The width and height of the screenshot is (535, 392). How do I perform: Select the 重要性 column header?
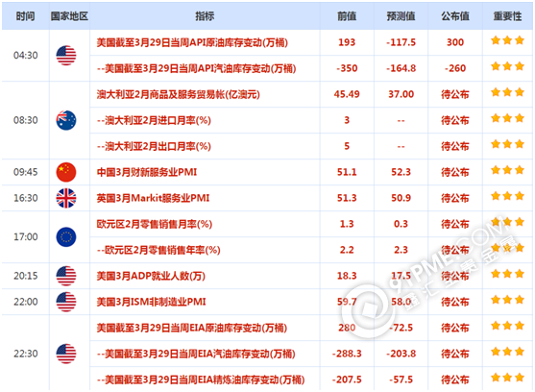[507, 16]
